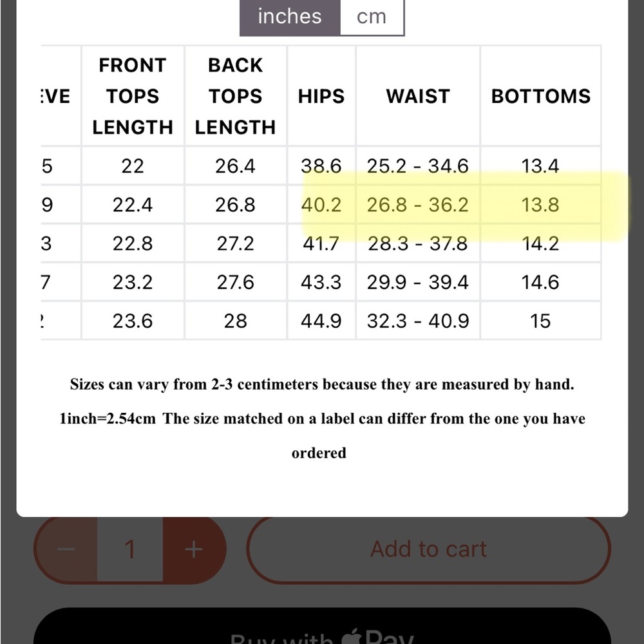Click the plus quantity button
Viewport: 644px width, 644px height.
click(194, 549)
